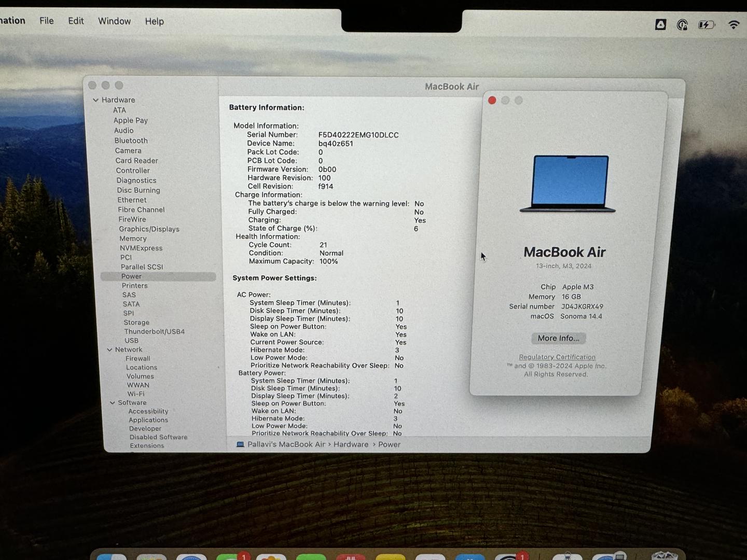Select Wi-Fi under Network
747x560 pixels.
(136, 394)
